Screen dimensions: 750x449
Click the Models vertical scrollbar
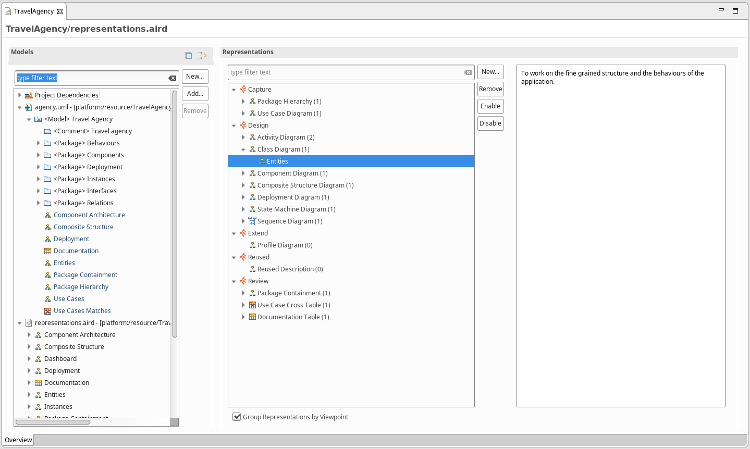(174, 214)
